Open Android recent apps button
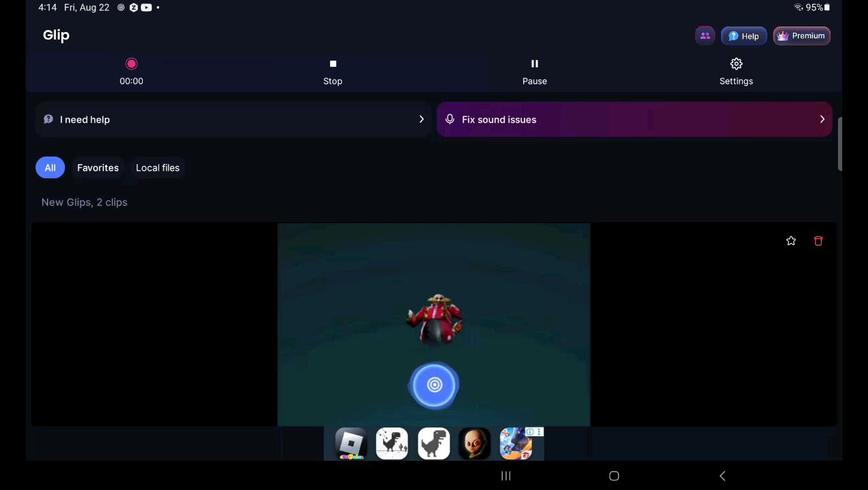This screenshot has width=868, height=490. (x=505, y=476)
